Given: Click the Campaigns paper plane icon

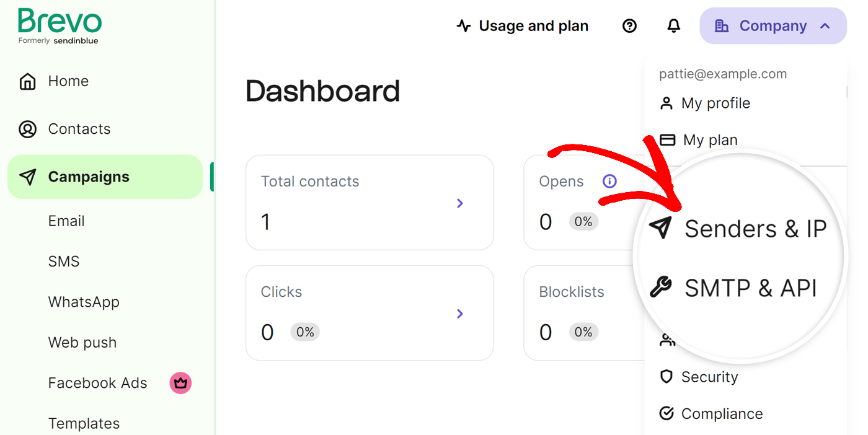Looking at the screenshot, I should pyautogui.click(x=28, y=177).
